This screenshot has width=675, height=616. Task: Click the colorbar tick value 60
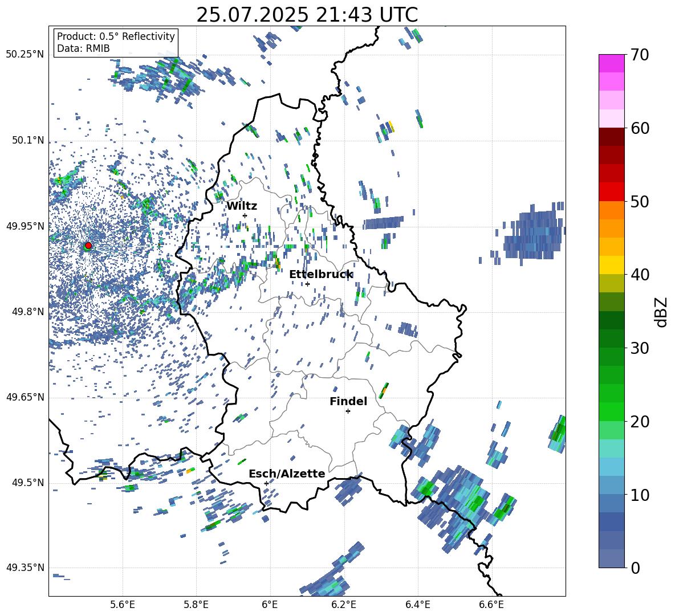640,128
